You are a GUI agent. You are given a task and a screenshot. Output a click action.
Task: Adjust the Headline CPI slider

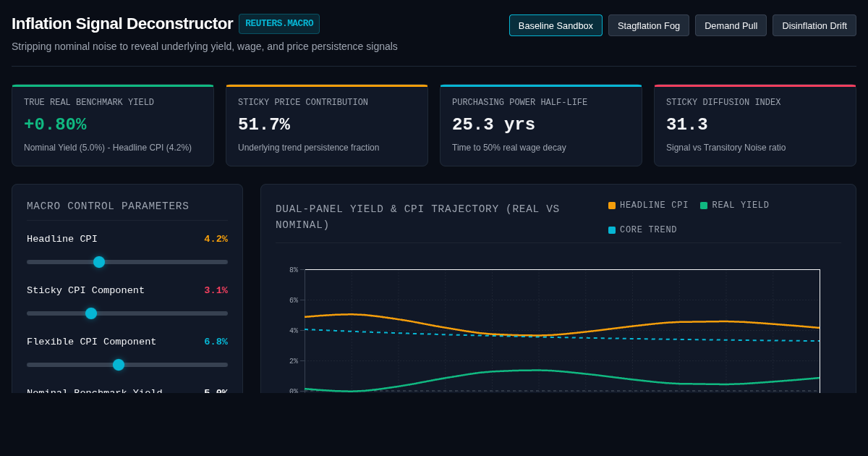coord(127,262)
